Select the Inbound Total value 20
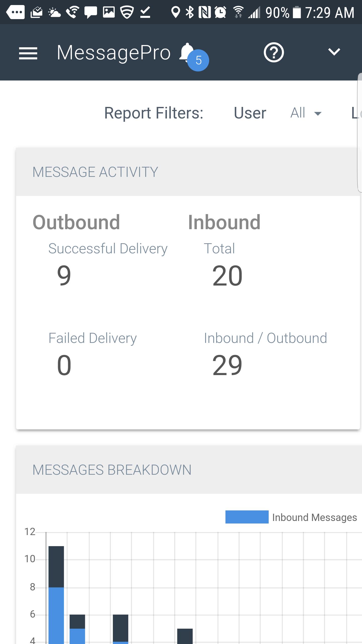The width and height of the screenshot is (362, 644). pyautogui.click(x=227, y=276)
